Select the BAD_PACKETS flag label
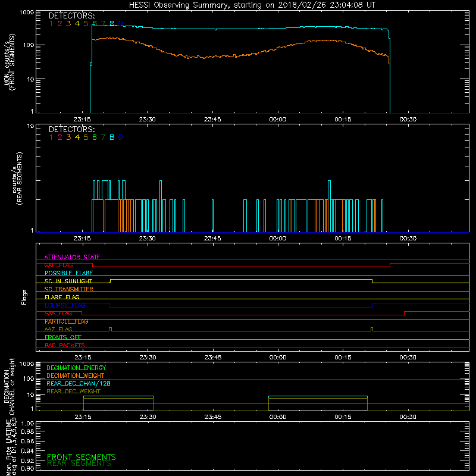The width and height of the screenshot is (476, 476). [65, 346]
